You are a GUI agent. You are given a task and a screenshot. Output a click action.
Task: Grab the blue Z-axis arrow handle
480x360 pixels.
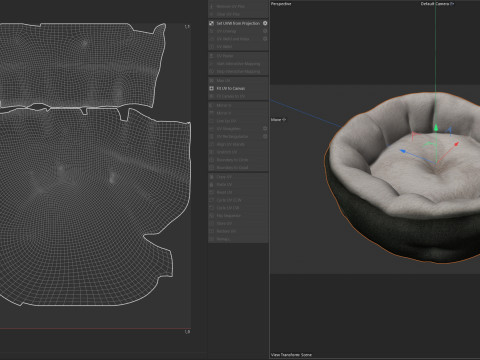point(403,151)
